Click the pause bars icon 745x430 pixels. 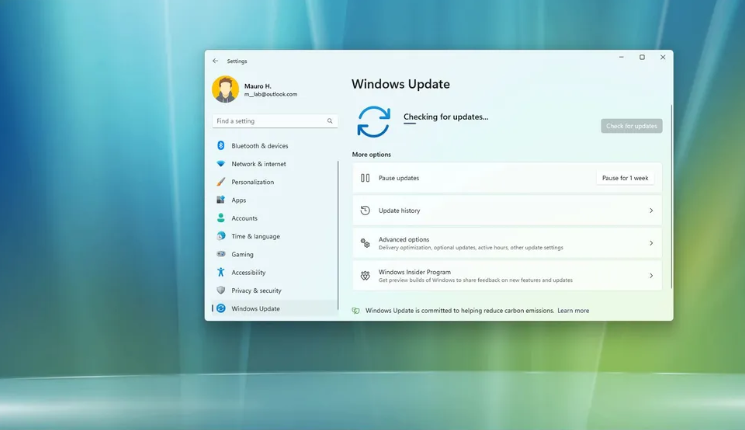pyautogui.click(x=365, y=178)
